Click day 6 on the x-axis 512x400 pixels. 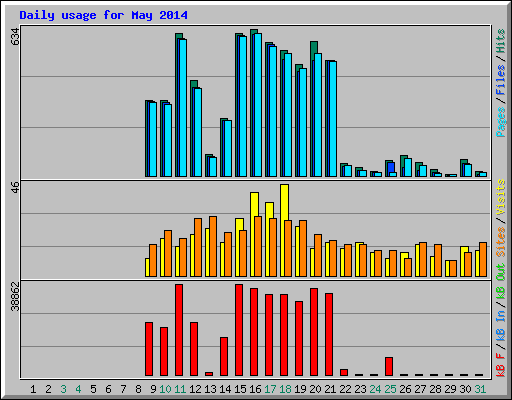click(x=108, y=389)
